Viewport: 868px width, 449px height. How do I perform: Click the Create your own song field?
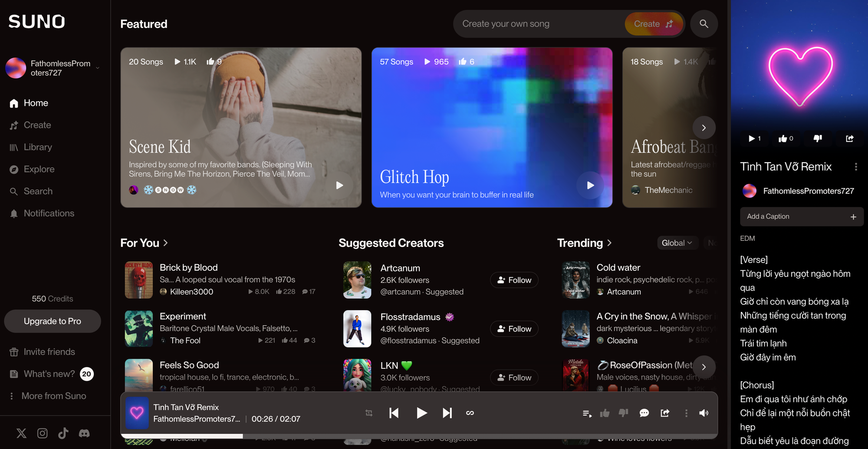click(x=538, y=24)
